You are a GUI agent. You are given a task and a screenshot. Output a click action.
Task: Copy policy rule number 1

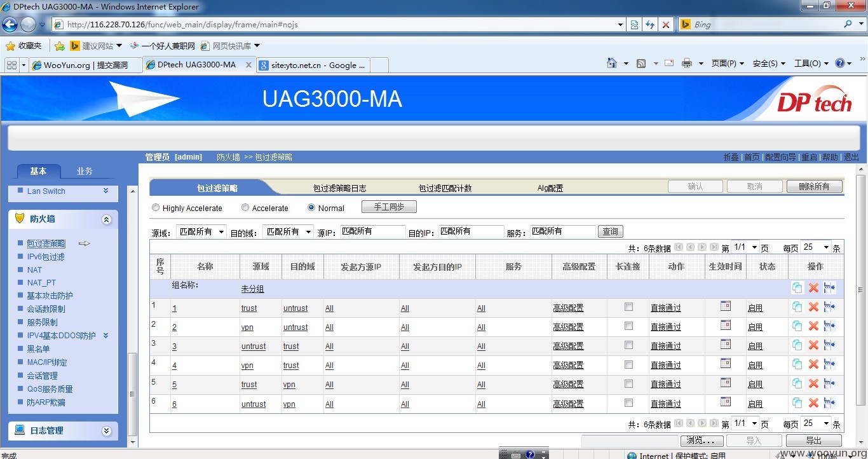click(797, 306)
